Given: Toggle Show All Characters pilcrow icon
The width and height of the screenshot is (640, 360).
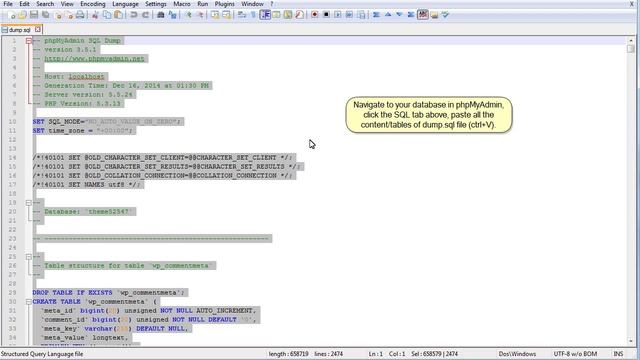Looking at the screenshot, I should click(253, 15).
